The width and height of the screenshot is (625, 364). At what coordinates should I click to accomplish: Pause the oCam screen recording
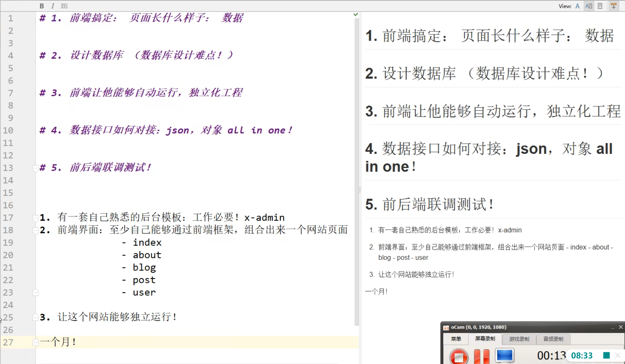click(x=482, y=356)
